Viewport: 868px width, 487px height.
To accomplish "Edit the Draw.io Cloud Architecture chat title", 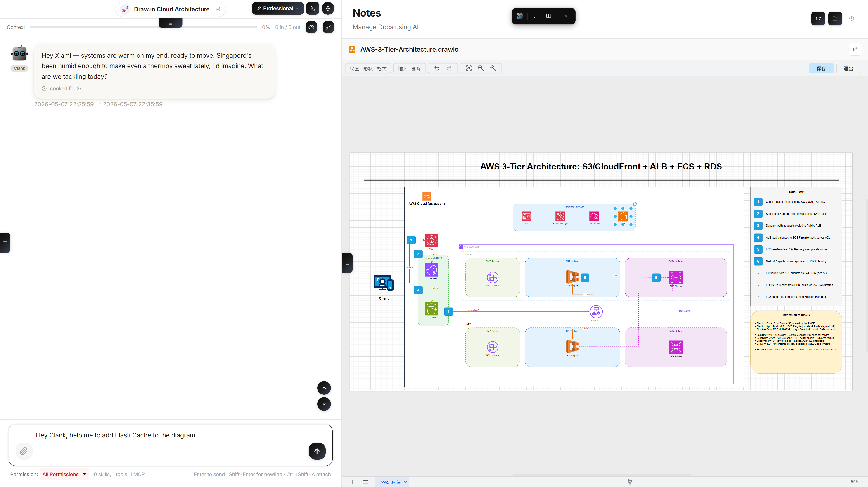I will pos(218,9).
